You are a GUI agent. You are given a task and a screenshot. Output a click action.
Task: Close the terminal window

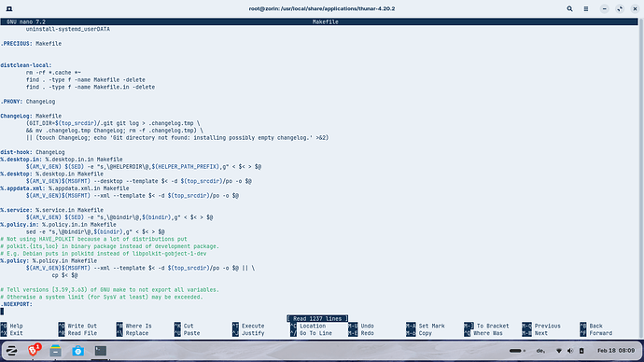(x=635, y=8)
